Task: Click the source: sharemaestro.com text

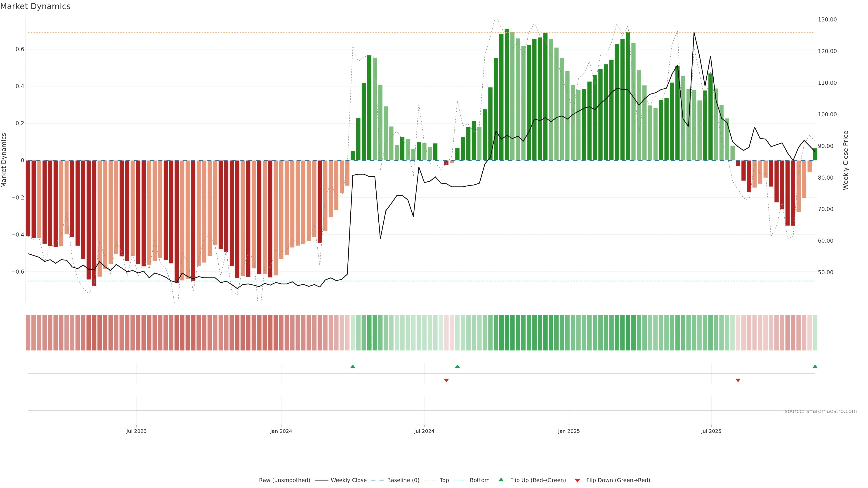Action: (821, 411)
